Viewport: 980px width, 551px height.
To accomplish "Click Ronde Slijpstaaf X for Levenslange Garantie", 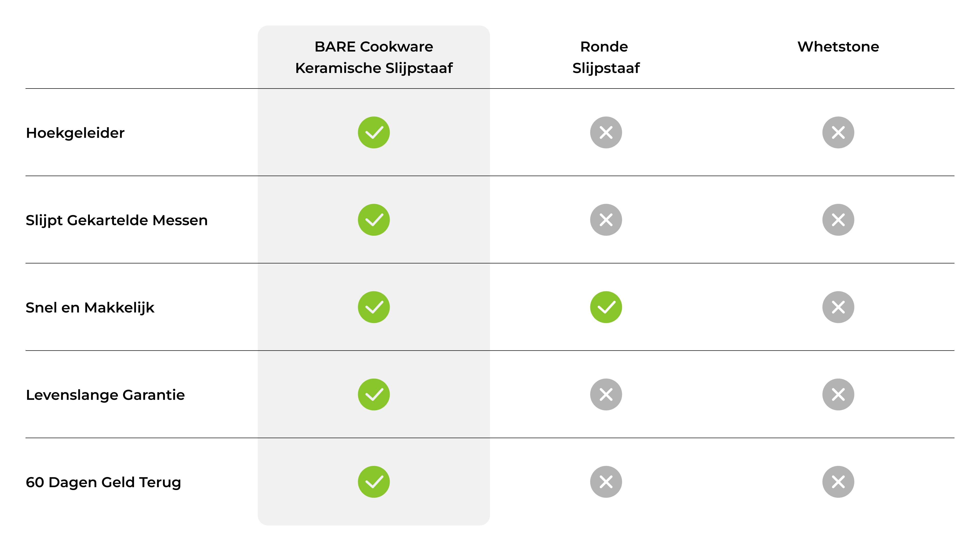I will click(606, 394).
